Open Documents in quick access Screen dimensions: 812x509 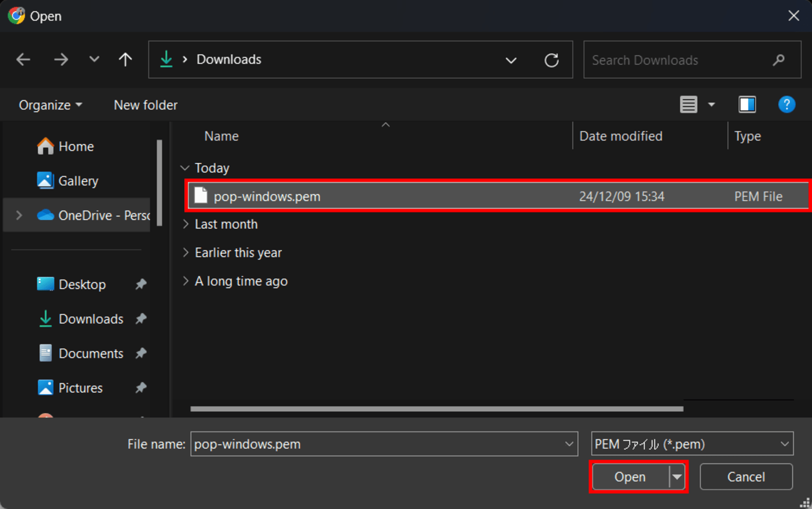(80, 353)
